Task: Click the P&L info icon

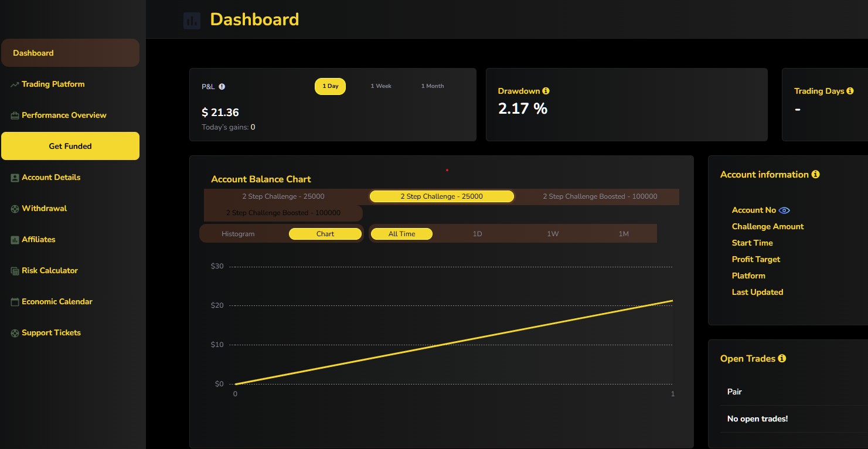Action: click(222, 87)
